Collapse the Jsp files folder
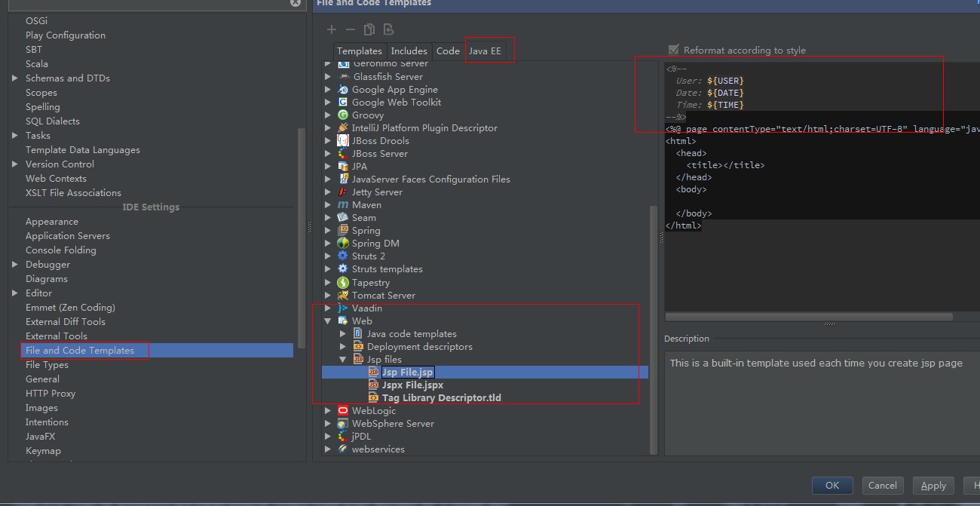Viewport: 980px width, 506px height. (343, 360)
